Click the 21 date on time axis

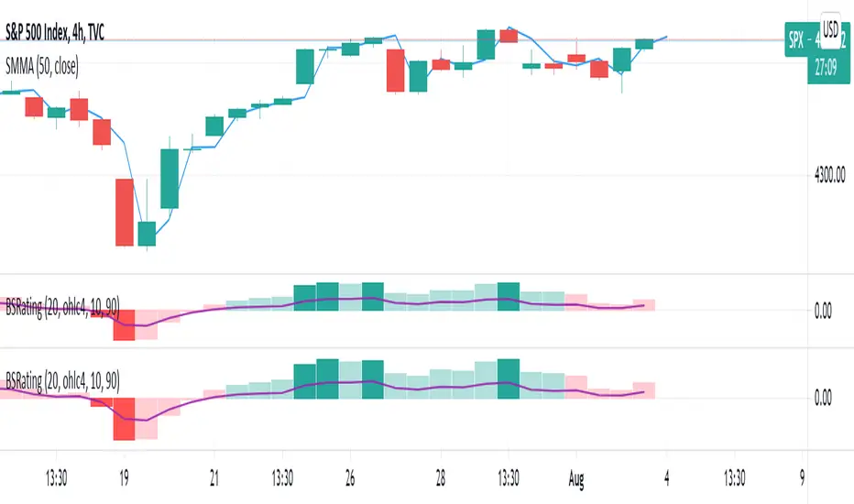(214, 477)
